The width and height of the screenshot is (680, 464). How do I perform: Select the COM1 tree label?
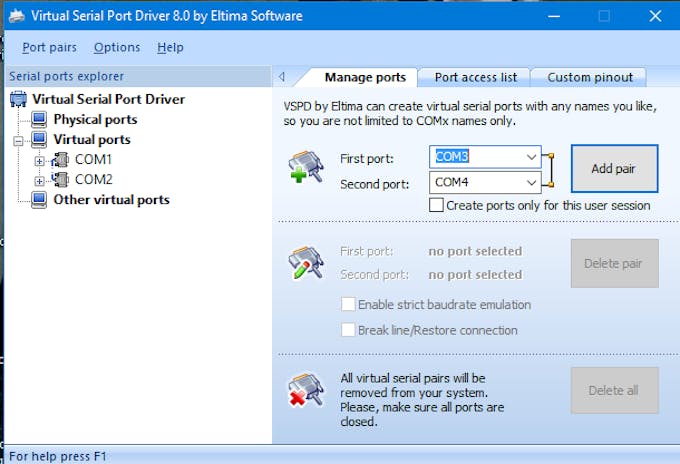pos(93,160)
